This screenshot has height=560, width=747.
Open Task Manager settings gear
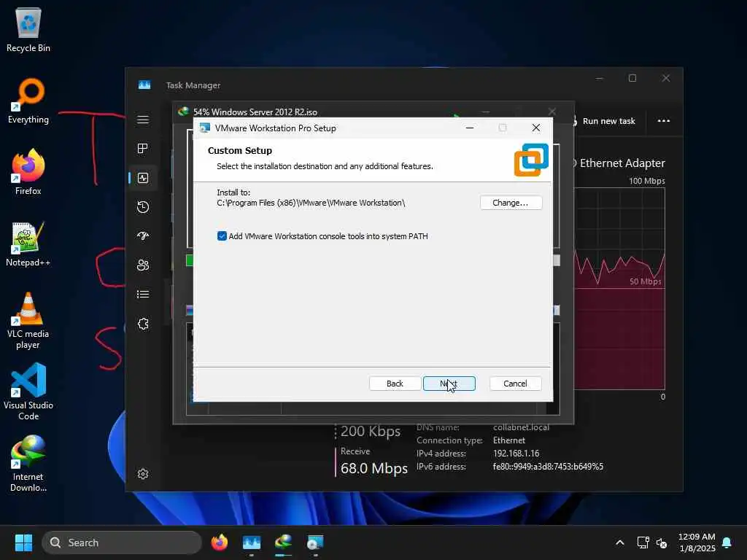tap(143, 474)
